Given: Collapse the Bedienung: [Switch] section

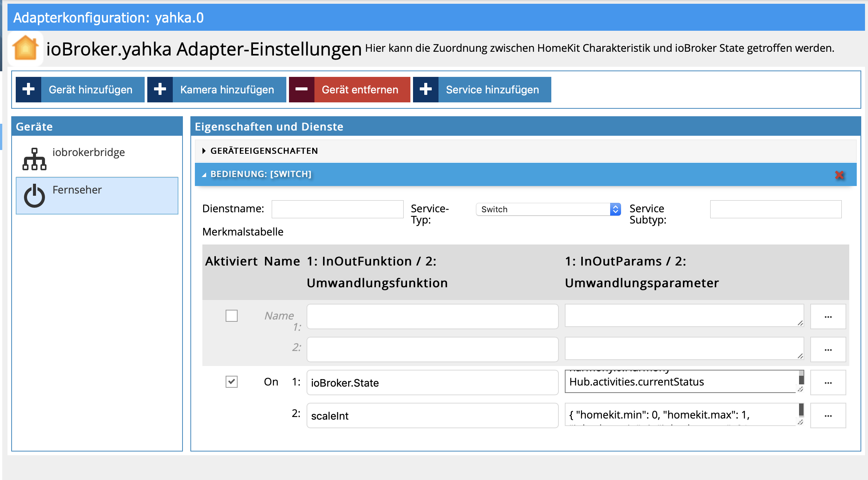Looking at the screenshot, I should pyautogui.click(x=525, y=174).
